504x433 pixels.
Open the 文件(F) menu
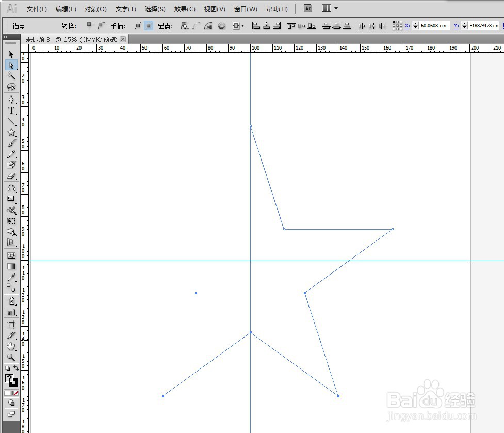click(x=37, y=9)
